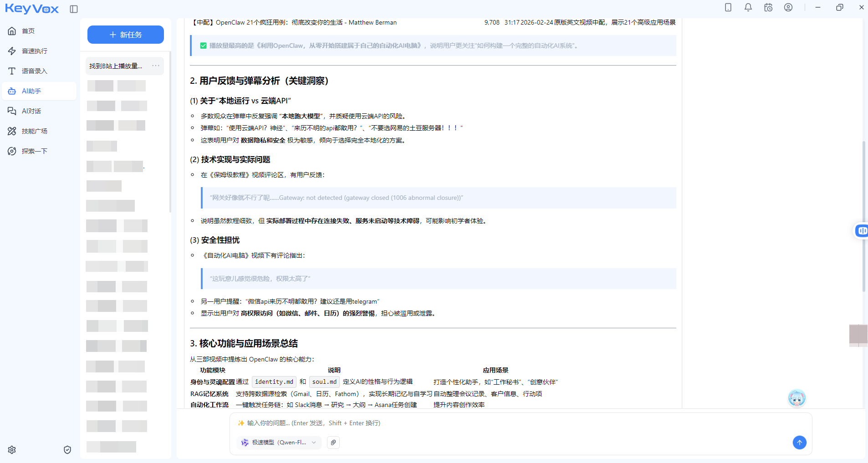
Task: Send message with blue arrow button
Action: pos(799,443)
